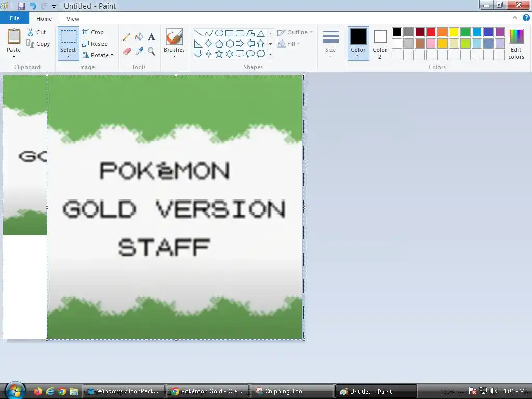Choose the Oval callout shape
Screen dimensions: 532x399
click(250, 54)
